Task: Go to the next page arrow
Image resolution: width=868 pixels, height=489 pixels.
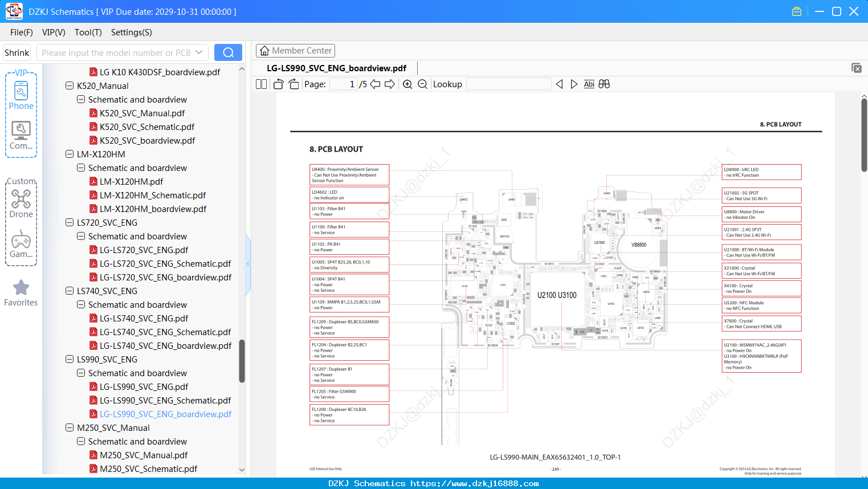Action: (x=390, y=84)
